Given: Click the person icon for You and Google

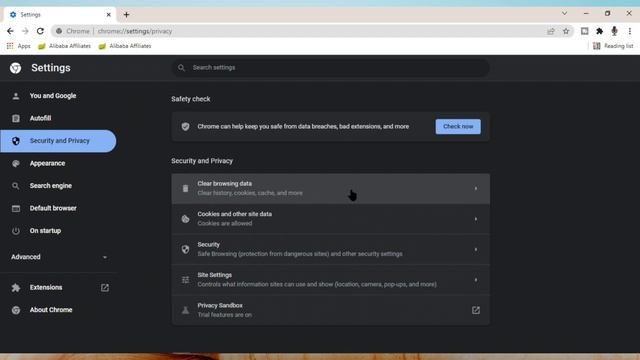Looking at the screenshot, I should (16, 96).
